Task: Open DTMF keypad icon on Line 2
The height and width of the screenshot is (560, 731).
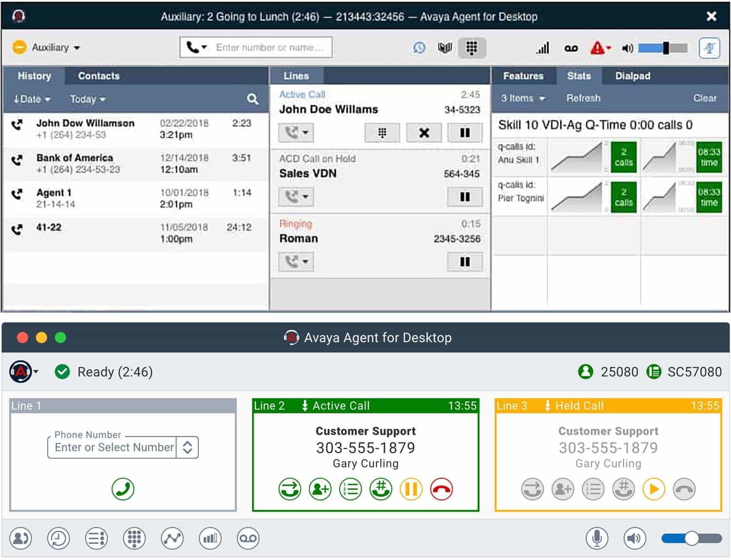Action: click(381, 489)
